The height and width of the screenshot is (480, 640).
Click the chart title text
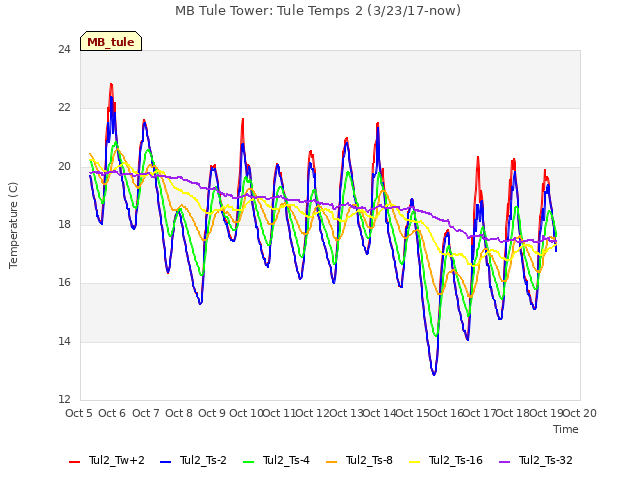point(318,11)
